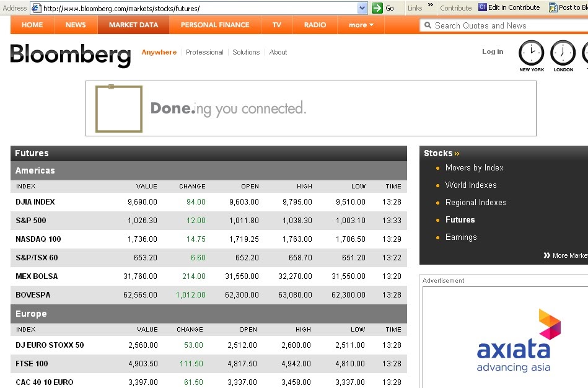
Task: Click the Europe section header
Action: 209,314
